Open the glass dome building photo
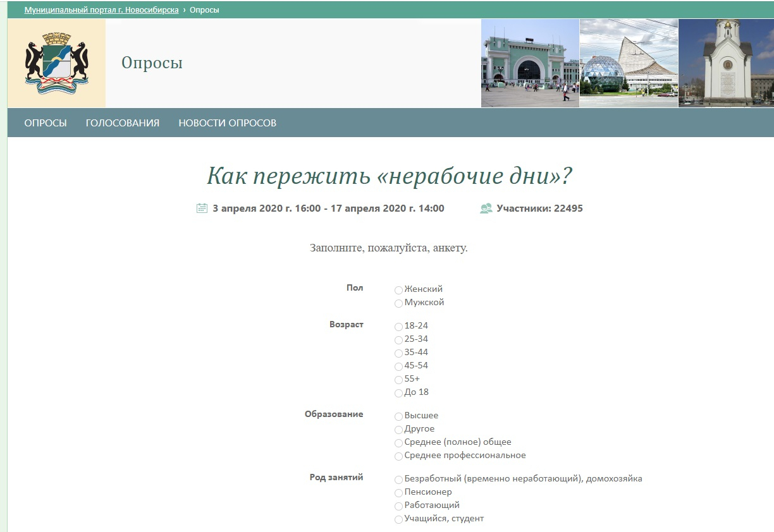 629,63
